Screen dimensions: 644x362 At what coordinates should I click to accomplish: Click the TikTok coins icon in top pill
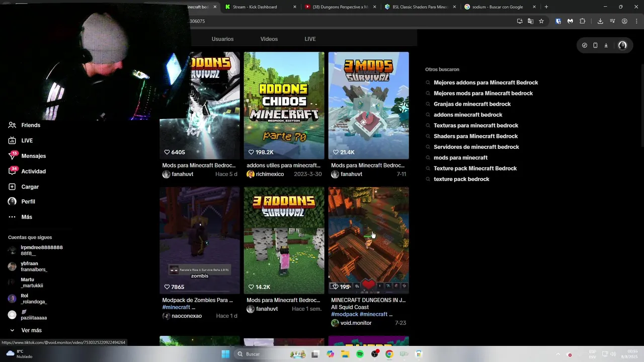pos(585,45)
